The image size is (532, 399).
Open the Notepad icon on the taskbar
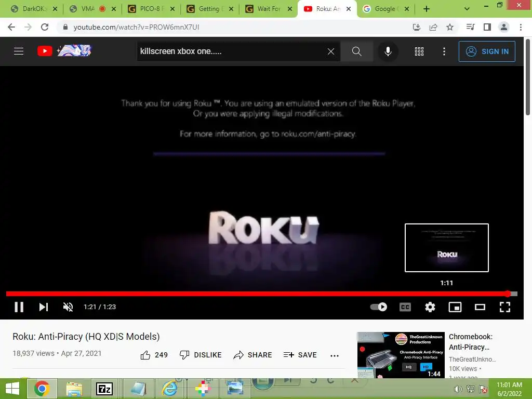(x=138, y=389)
